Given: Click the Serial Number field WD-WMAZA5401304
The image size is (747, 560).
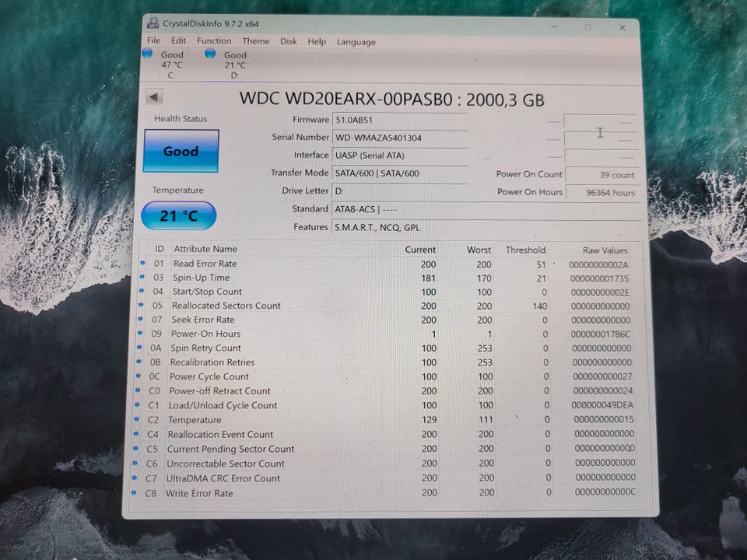Looking at the screenshot, I should point(400,138).
